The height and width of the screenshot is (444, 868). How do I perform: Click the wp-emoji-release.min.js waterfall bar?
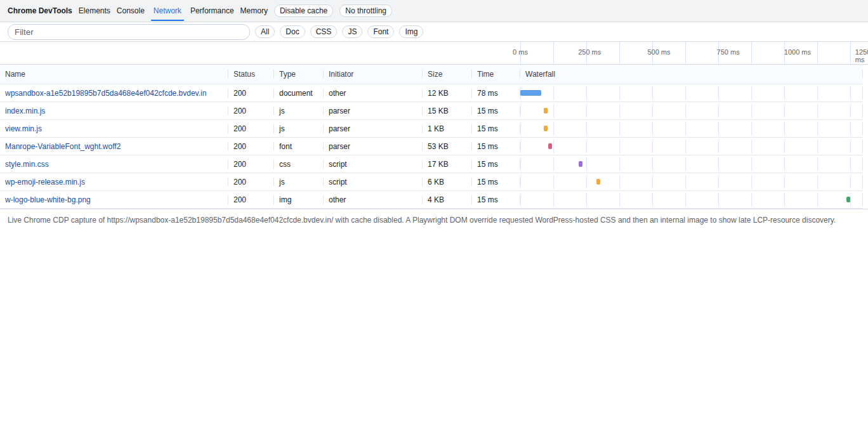[x=598, y=182]
